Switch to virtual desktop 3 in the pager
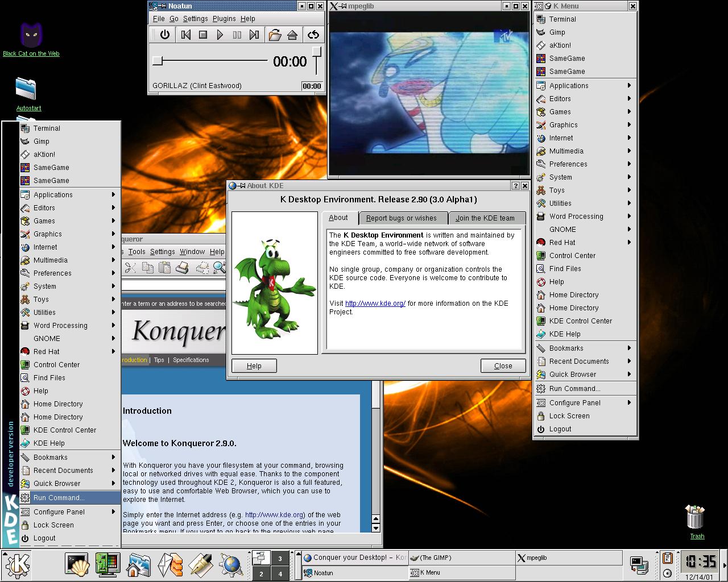 coord(280,558)
